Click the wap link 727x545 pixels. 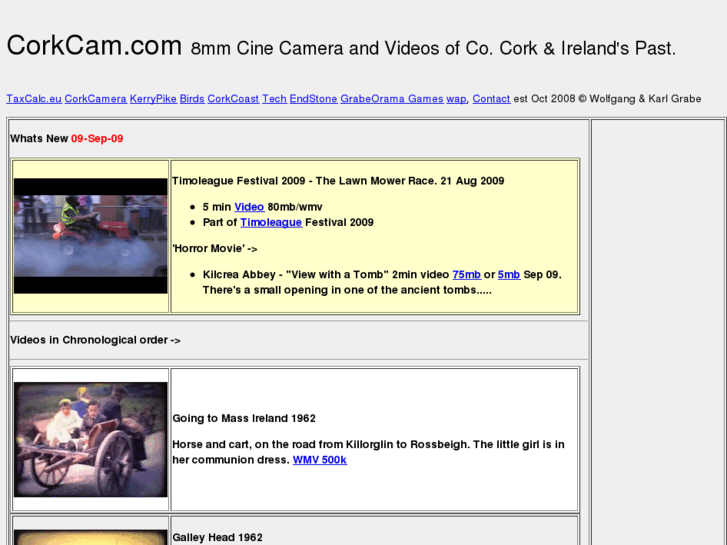[456, 99]
